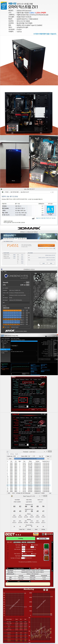Click the Sensor Test button in Real Temp
58x644 pixels.
tap(22, 529)
